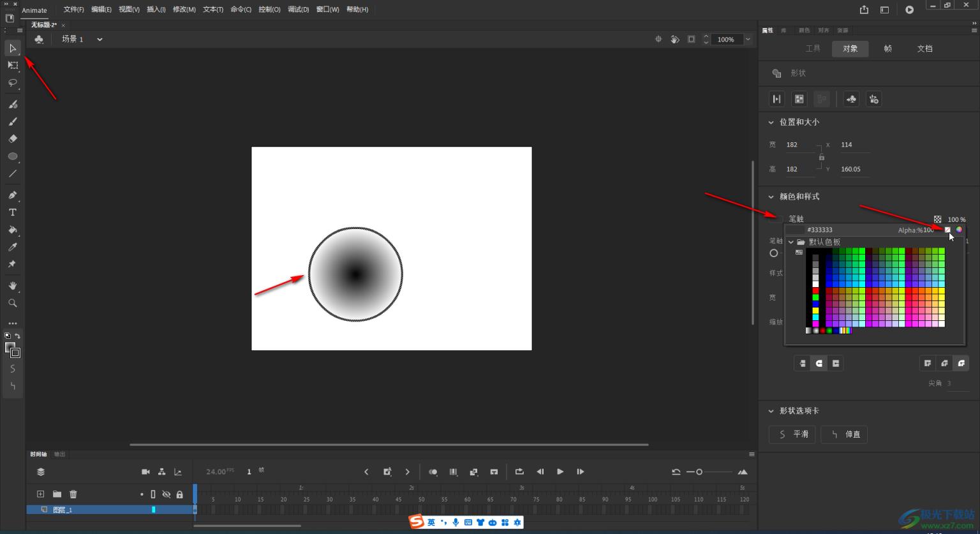Image resolution: width=980 pixels, height=534 pixels.
Task: Open the 文件(F) menu
Action: click(x=73, y=10)
